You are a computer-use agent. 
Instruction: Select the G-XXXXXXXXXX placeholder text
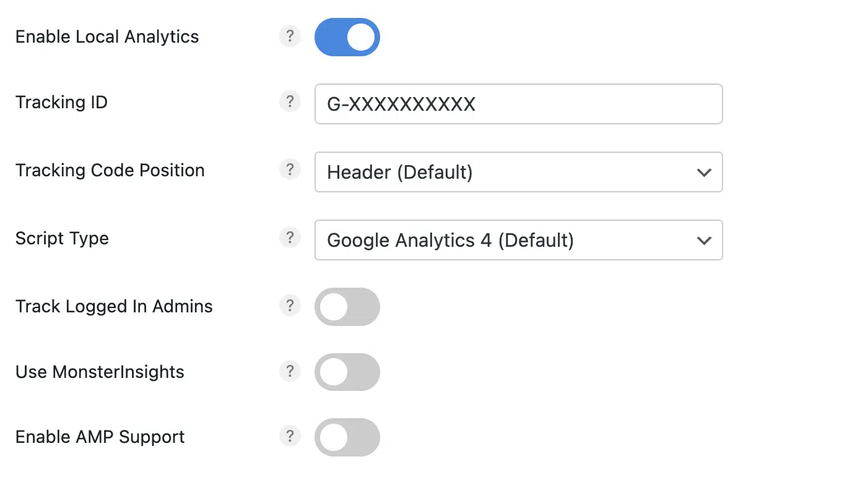click(x=401, y=105)
